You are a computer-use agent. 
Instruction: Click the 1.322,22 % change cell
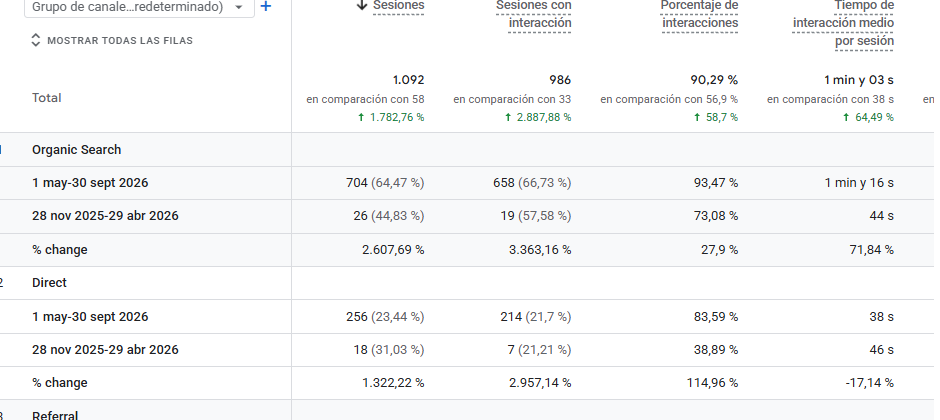tap(393, 383)
